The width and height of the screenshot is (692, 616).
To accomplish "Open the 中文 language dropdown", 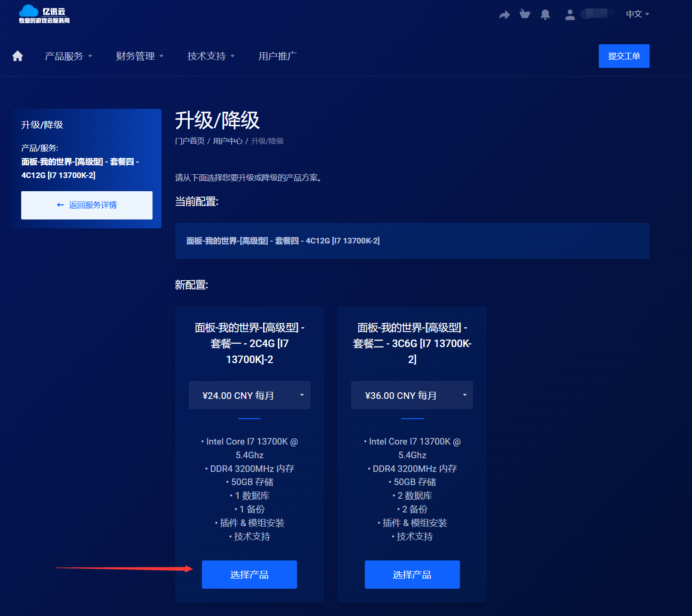I will (637, 14).
